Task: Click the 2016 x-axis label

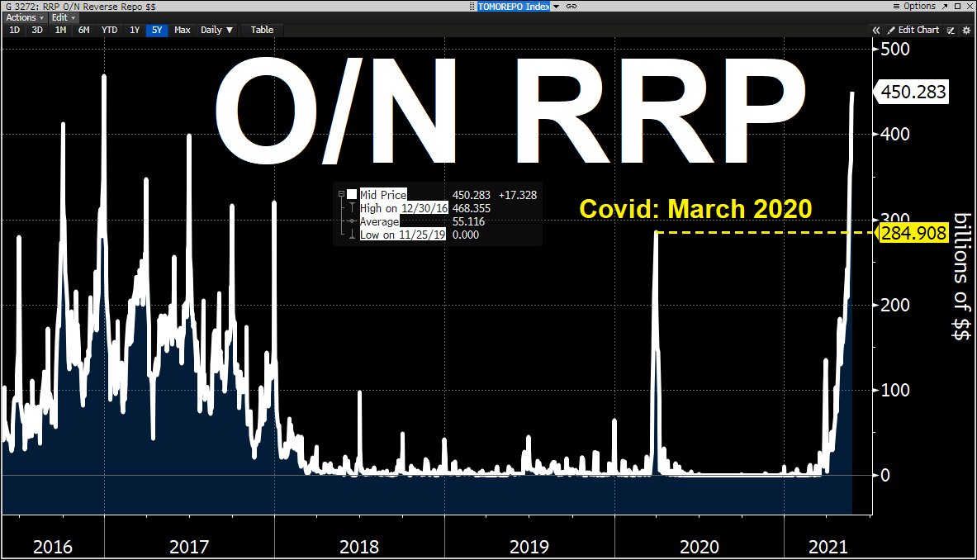Action: click(52, 547)
